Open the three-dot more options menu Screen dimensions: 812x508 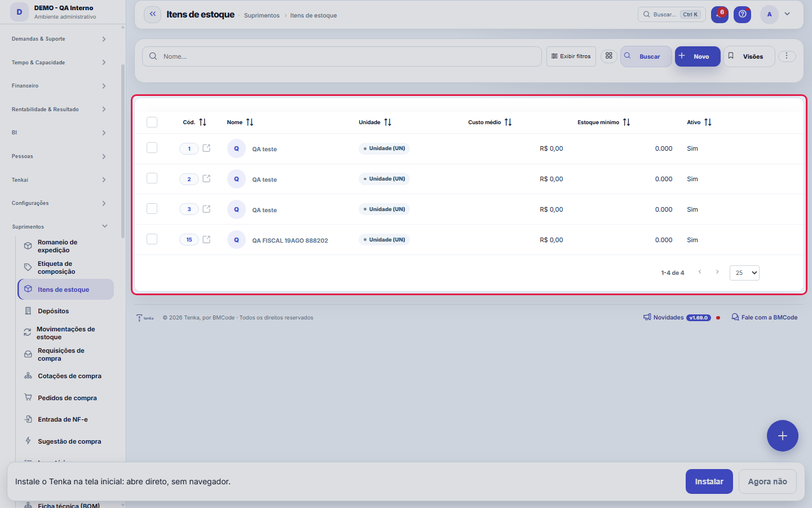pos(787,56)
